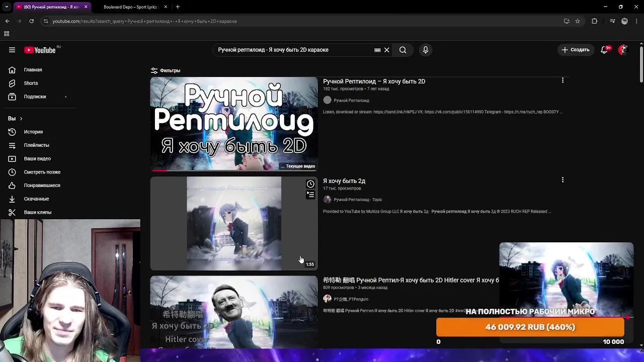
Task: Switch to Boulevard Depo – Sport Lyrics tab
Action: point(130,7)
